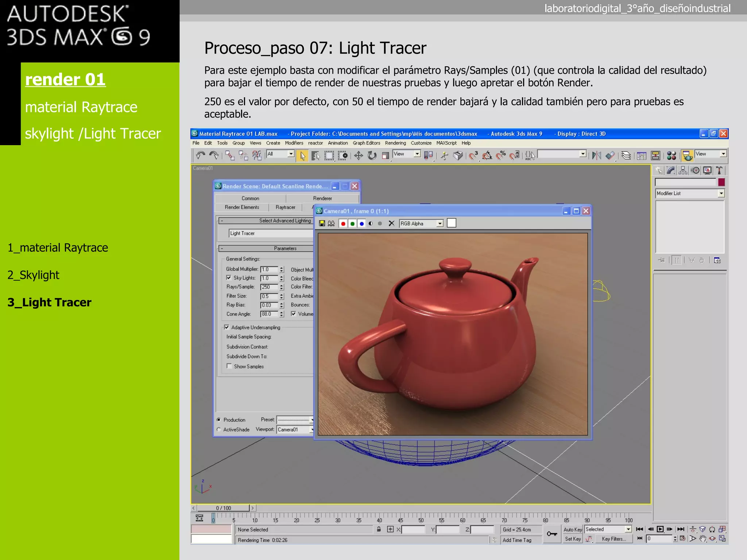Viewport: 747px width, 560px height.
Task: Select the ActiveShade radio button
Action: [x=219, y=429]
